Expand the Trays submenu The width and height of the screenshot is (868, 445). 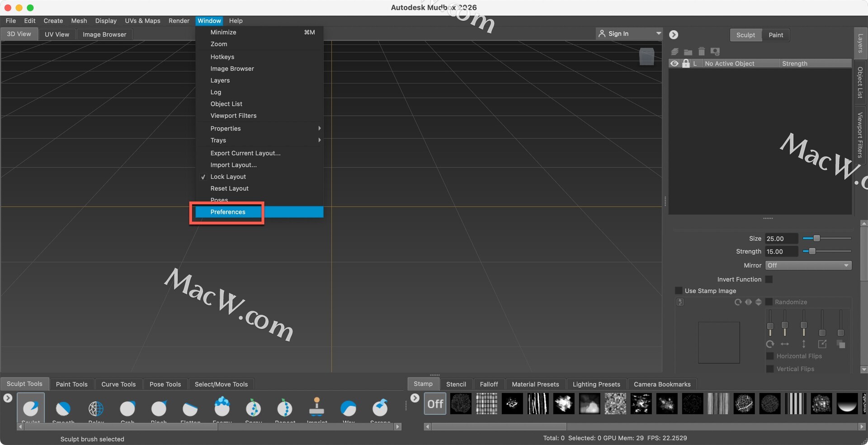click(x=259, y=140)
